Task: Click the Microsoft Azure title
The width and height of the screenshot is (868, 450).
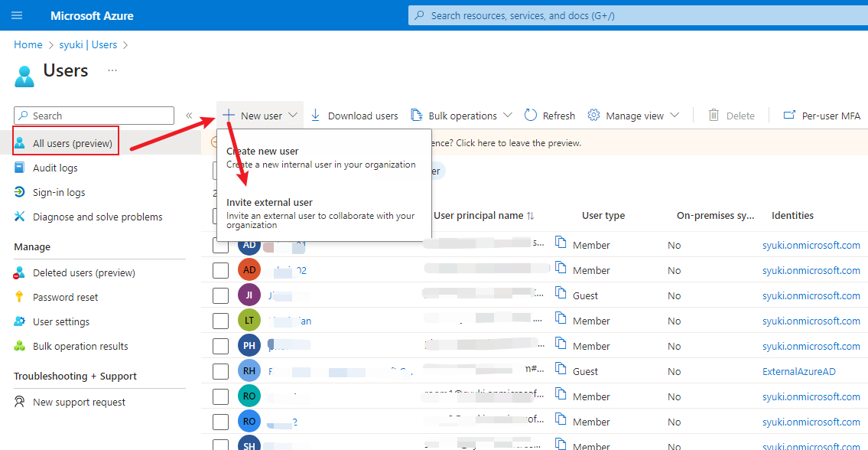Action: (92, 15)
